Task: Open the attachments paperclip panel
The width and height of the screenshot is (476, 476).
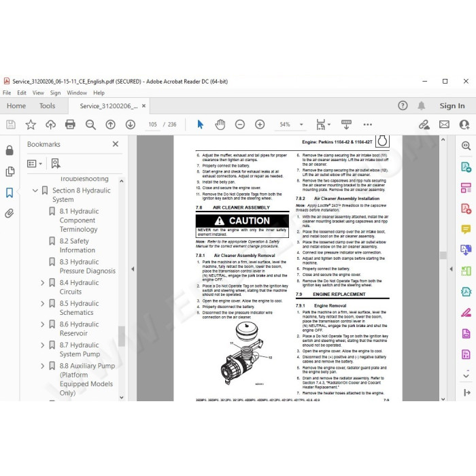Action: point(10,214)
